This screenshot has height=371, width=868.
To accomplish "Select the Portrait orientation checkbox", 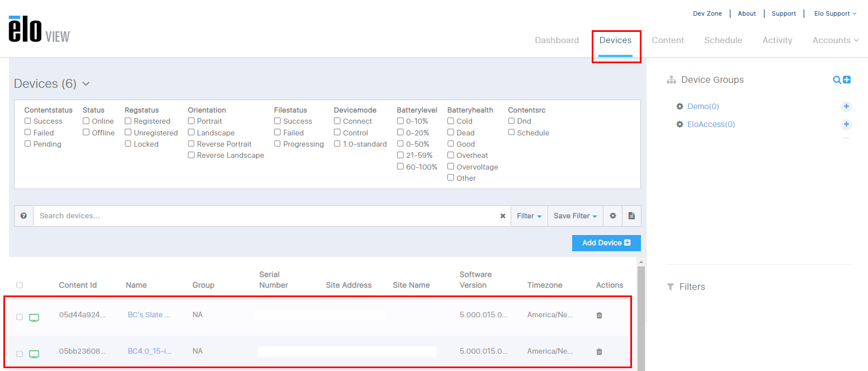I will [x=191, y=121].
